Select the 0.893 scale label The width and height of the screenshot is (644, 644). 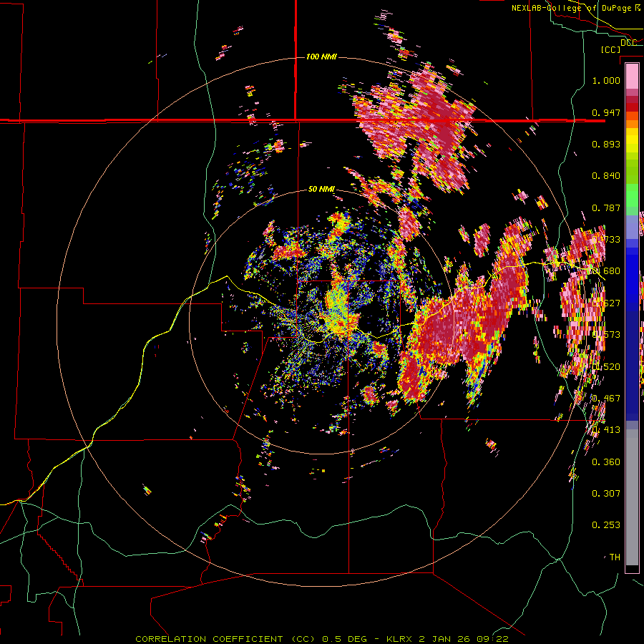click(x=606, y=144)
